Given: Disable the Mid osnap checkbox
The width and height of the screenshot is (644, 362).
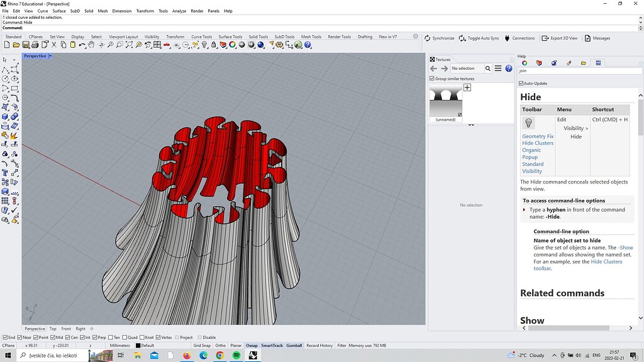Looking at the screenshot, I should (x=53, y=337).
